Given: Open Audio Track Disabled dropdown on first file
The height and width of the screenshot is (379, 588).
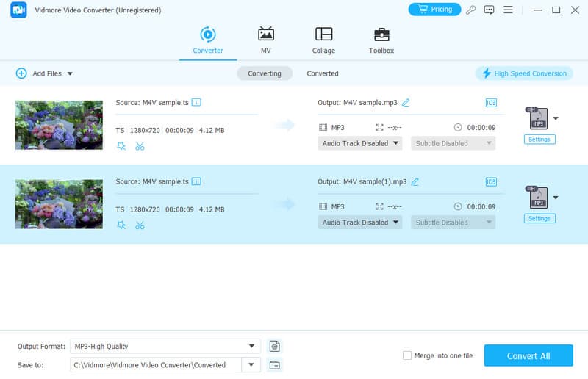Looking at the screenshot, I should coord(360,143).
